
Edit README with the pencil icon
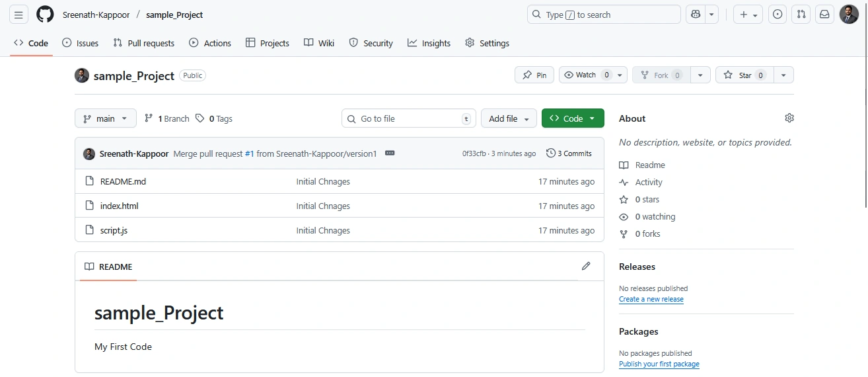tap(586, 267)
